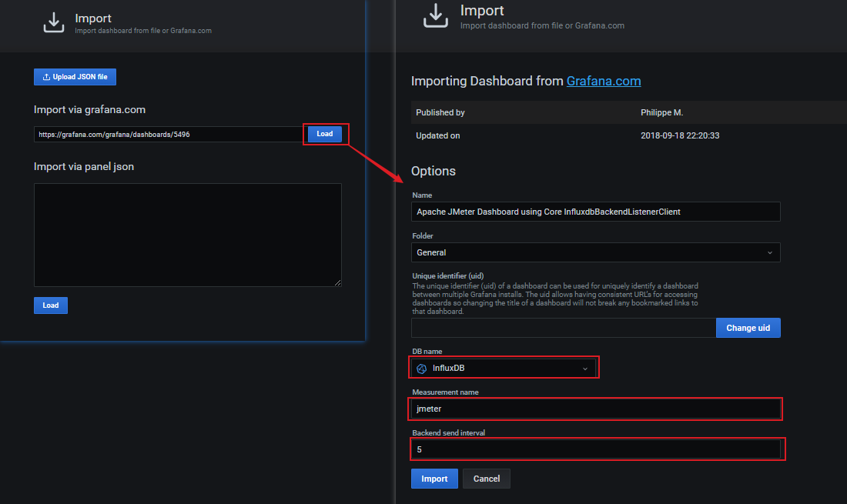Image resolution: width=847 pixels, height=504 pixels.
Task: Click the Load button below panel json
Action: 51,305
